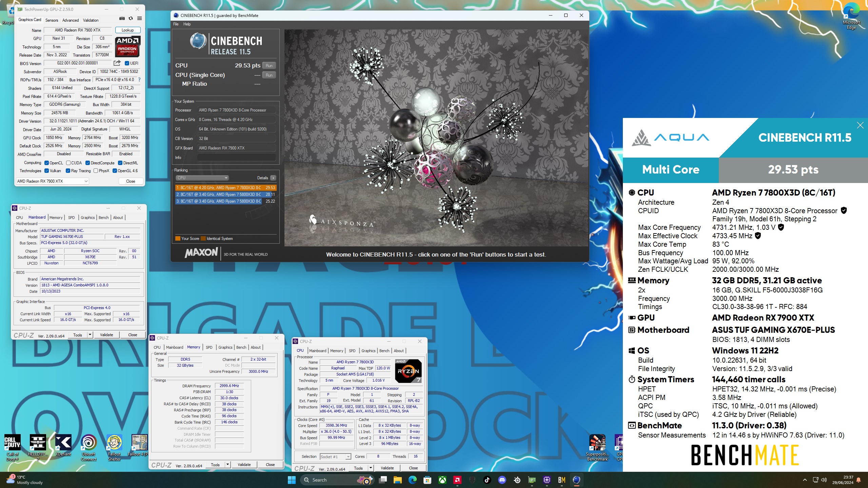The image size is (868, 488).
Task: Open AMD Software from taskbar
Action: click(457, 480)
